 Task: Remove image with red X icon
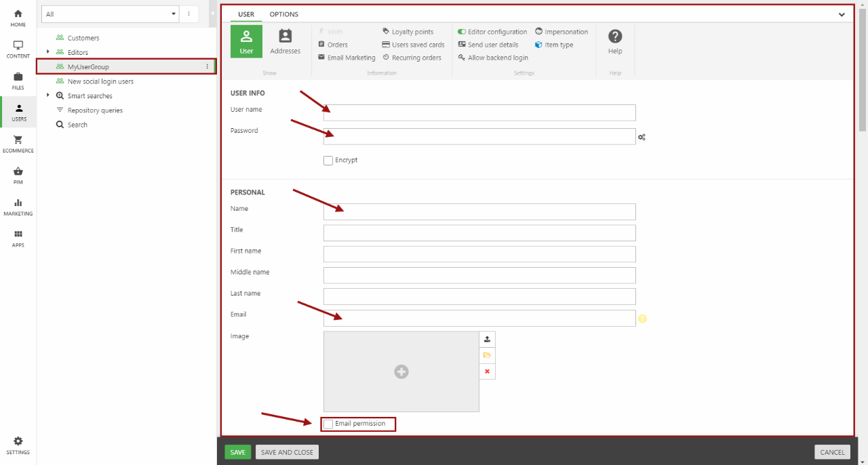tap(487, 371)
